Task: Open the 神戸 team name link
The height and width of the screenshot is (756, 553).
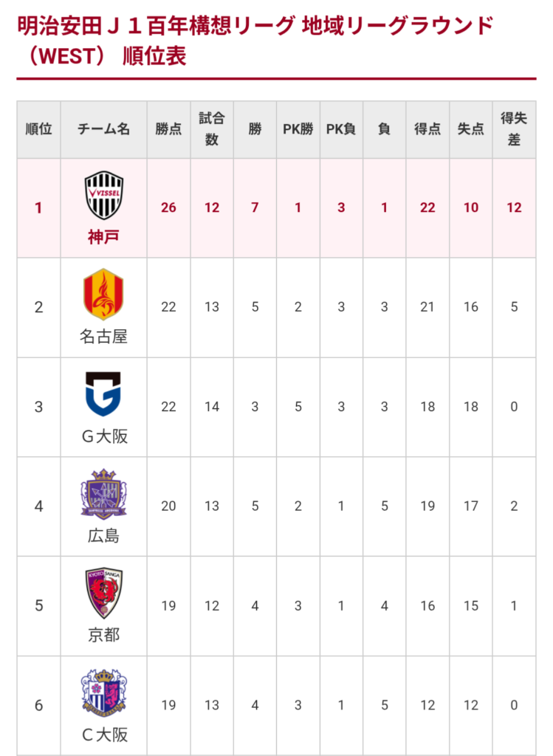Action: tap(103, 237)
